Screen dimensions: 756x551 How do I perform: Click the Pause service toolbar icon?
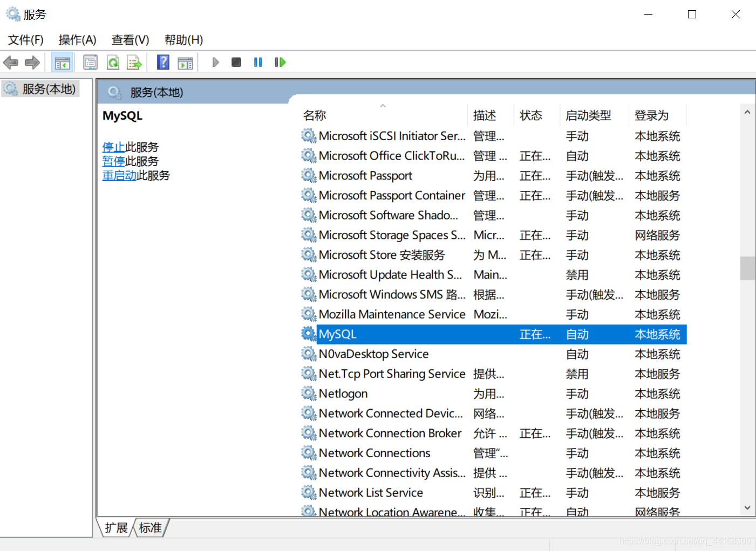tap(258, 62)
